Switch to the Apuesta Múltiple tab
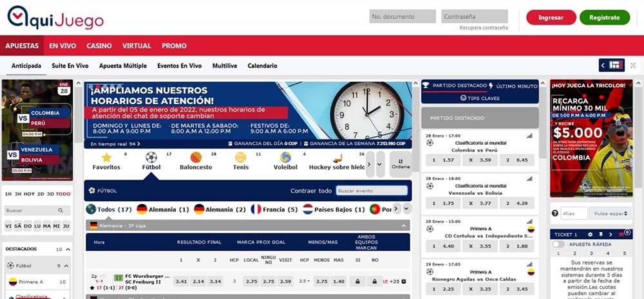This screenshot has width=644, height=299. click(x=123, y=66)
